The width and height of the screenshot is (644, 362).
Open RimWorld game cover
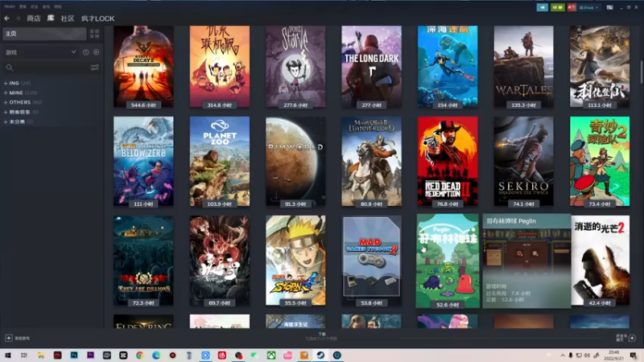[295, 162]
